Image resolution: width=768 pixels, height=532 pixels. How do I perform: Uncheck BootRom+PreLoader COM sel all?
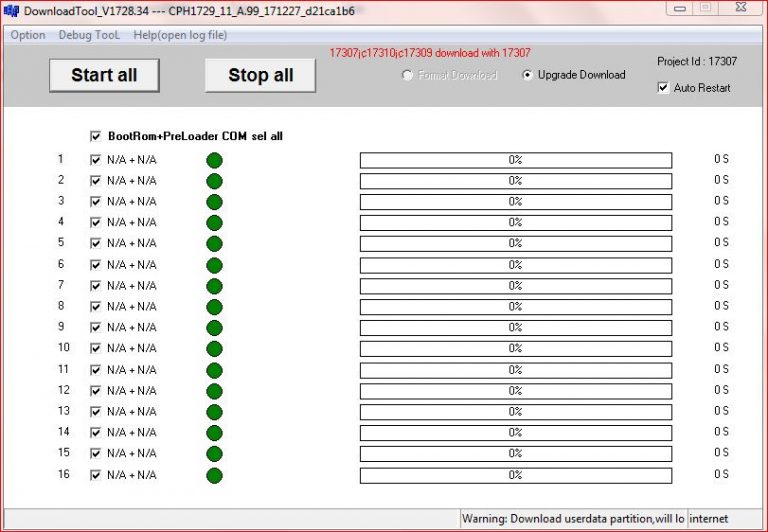[96, 136]
